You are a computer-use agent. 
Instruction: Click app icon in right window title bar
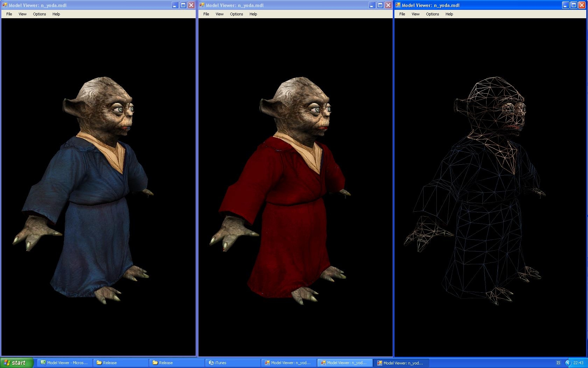398,5
